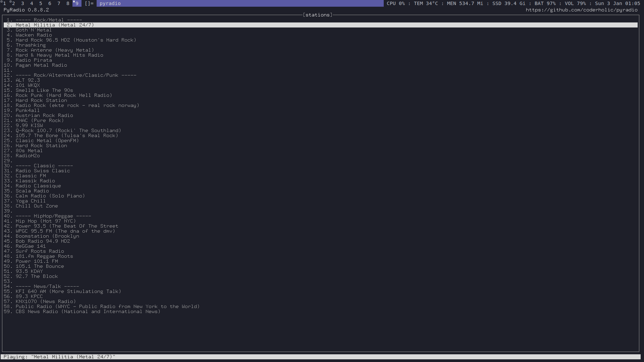Select Smells Like The 90s
This screenshot has height=362, width=644.
click(x=44, y=90)
